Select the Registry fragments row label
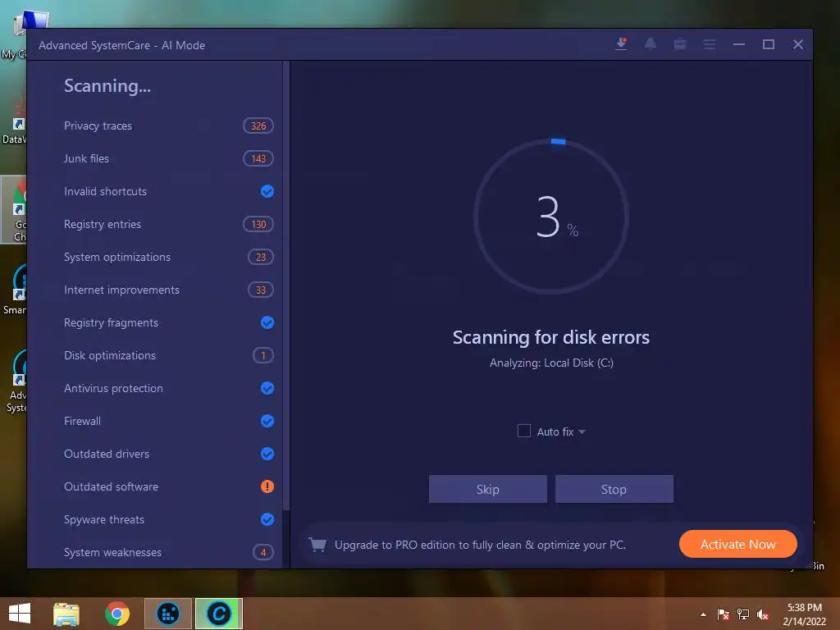 [x=111, y=322]
